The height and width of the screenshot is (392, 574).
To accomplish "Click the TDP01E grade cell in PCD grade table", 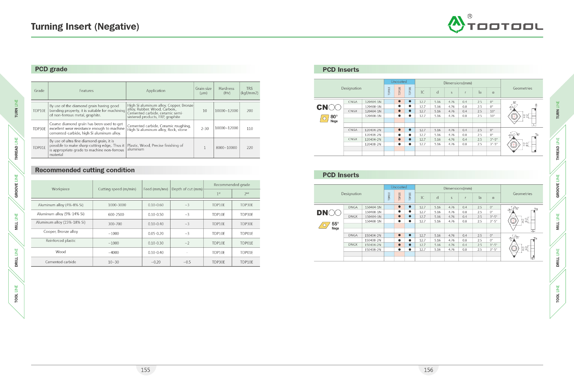I will click(39, 148).
